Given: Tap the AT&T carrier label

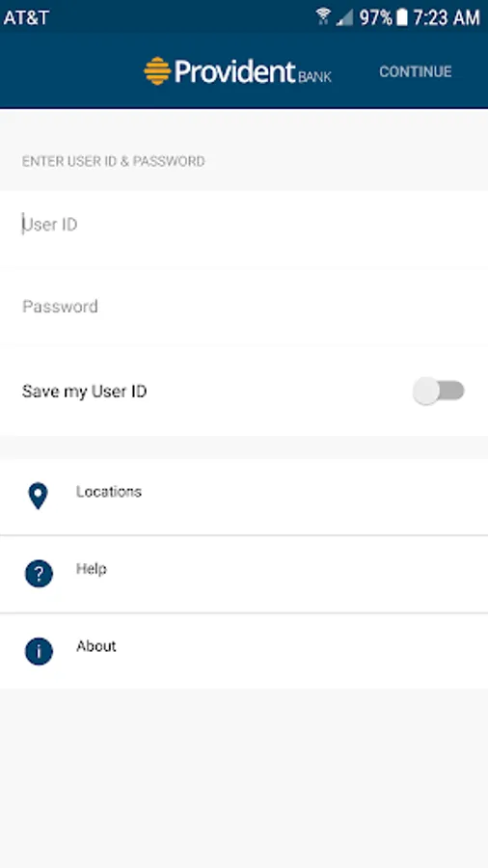Looking at the screenshot, I should click(x=26, y=17).
